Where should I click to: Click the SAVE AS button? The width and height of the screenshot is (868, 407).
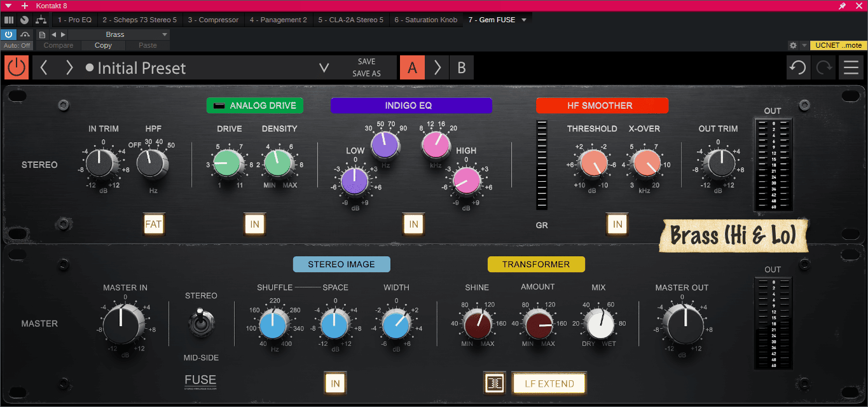pyautogui.click(x=366, y=74)
